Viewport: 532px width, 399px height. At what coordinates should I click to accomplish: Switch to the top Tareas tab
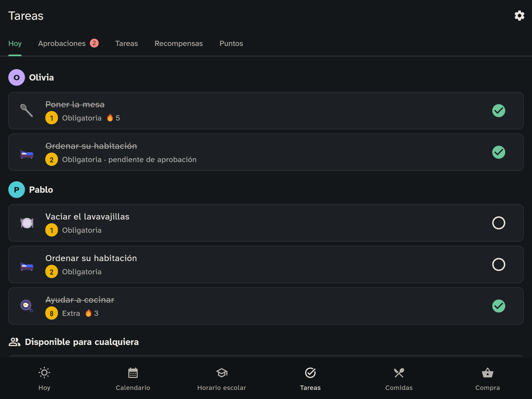click(x=127, y=43)
